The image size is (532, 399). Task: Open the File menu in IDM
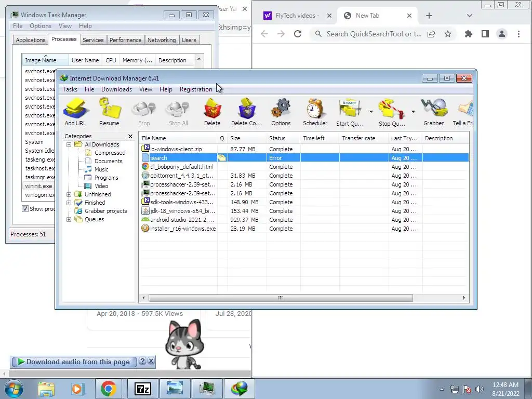tap(89, 89)
